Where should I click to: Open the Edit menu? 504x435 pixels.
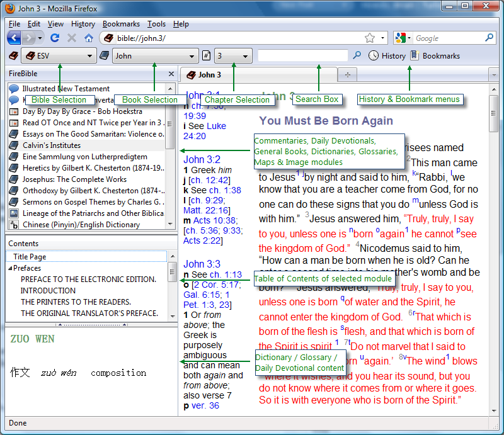(x=34, y=24)
